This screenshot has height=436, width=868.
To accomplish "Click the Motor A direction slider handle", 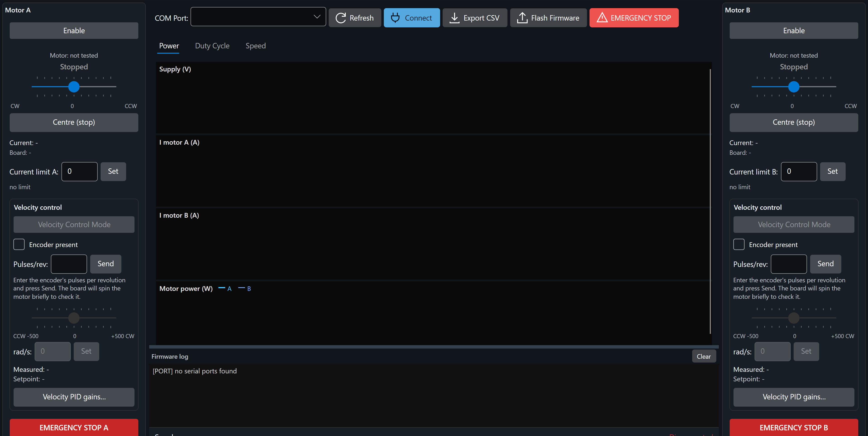I will [x=74, y=87].
